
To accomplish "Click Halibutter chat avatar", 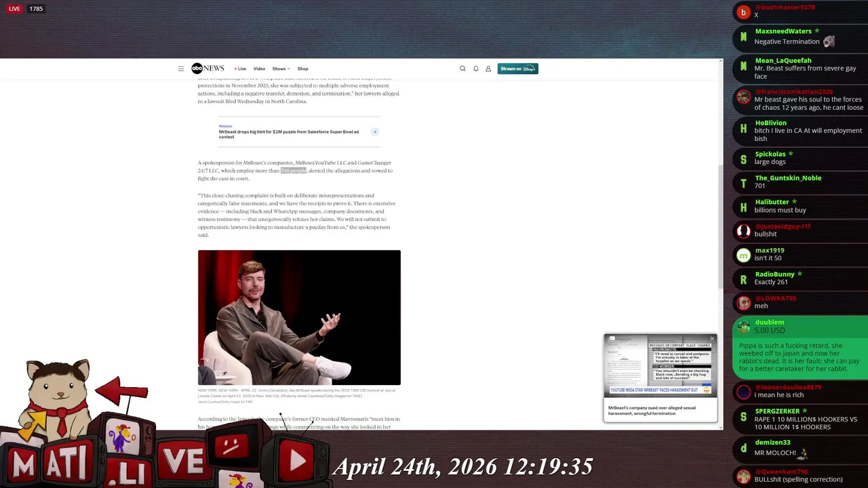I will click(x=744, y=207).
